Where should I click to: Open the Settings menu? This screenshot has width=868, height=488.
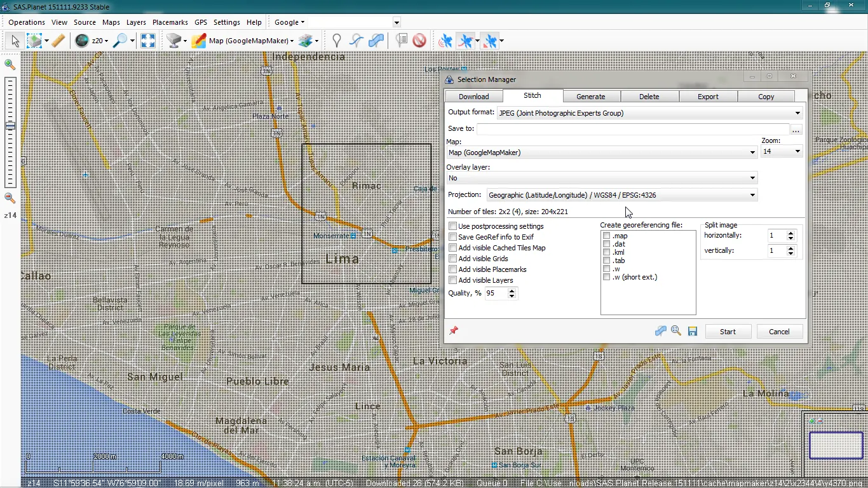(x=227, y=22)
